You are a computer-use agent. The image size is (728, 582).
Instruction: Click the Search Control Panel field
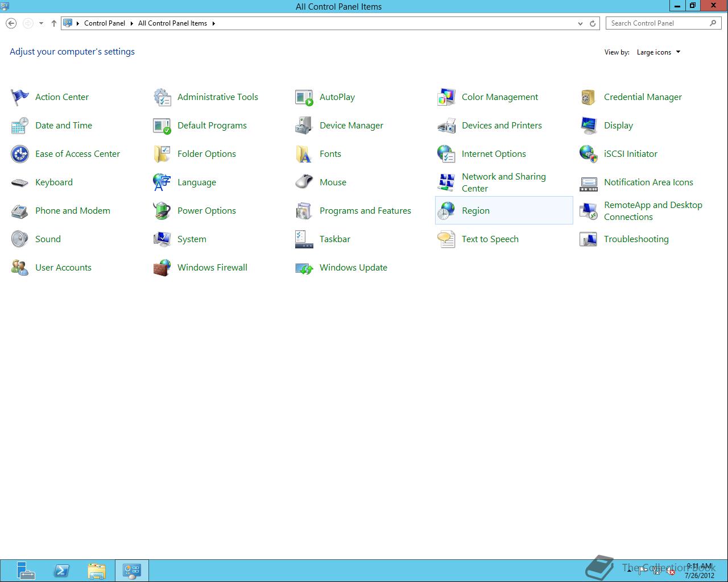[664, 23]
